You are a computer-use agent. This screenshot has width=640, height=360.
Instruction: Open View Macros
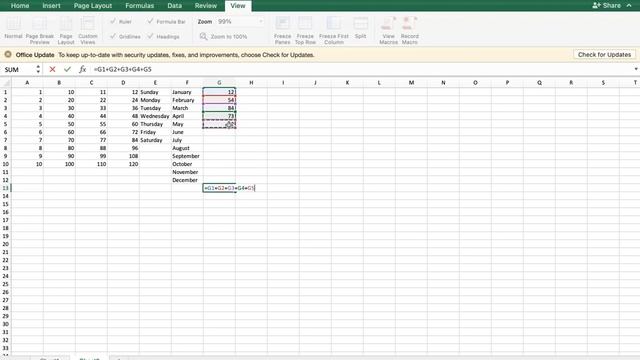388,30
